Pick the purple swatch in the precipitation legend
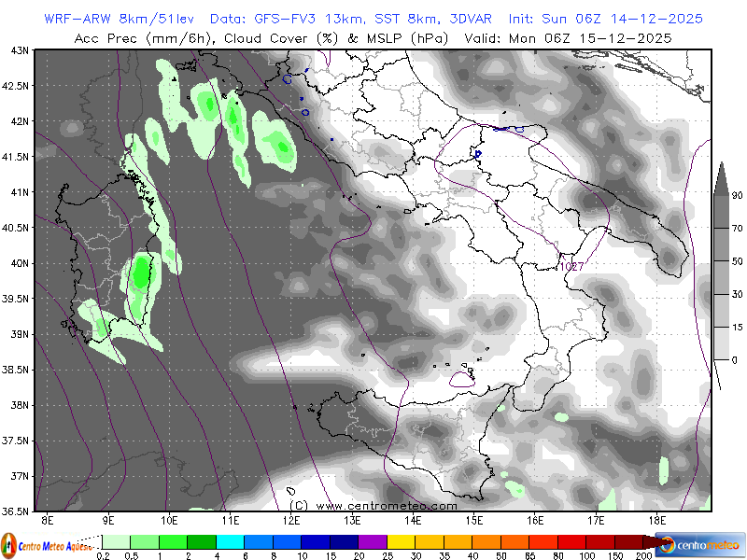 [x=373, y=541]
